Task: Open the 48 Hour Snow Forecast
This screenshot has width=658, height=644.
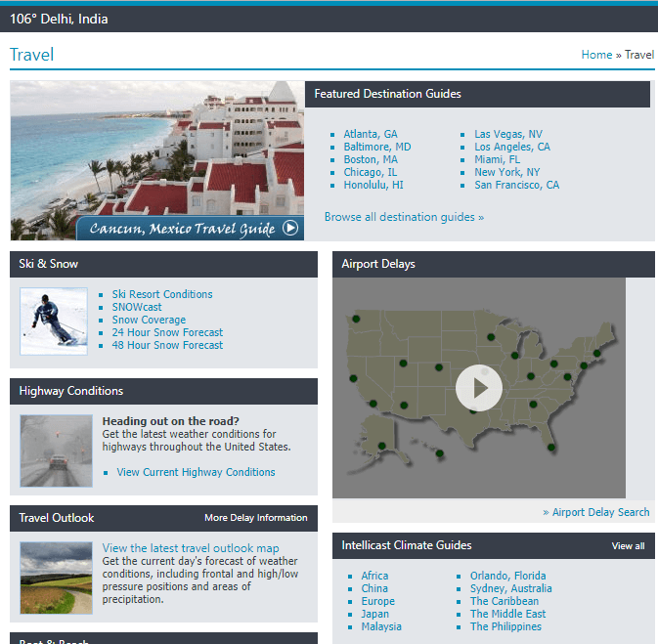Action: (167, 345)
